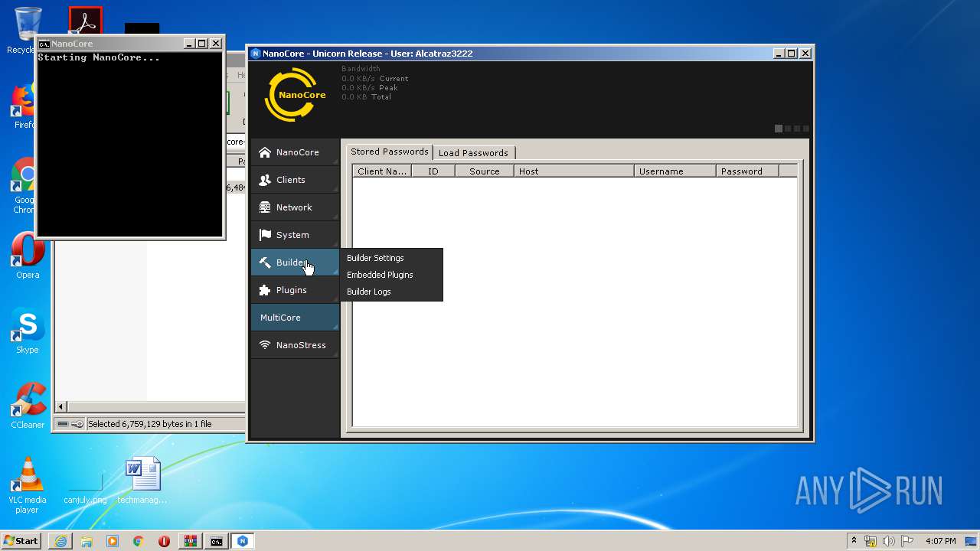Sort by Client Name column header
Screen dimensions: 980x551
point(382,171)
